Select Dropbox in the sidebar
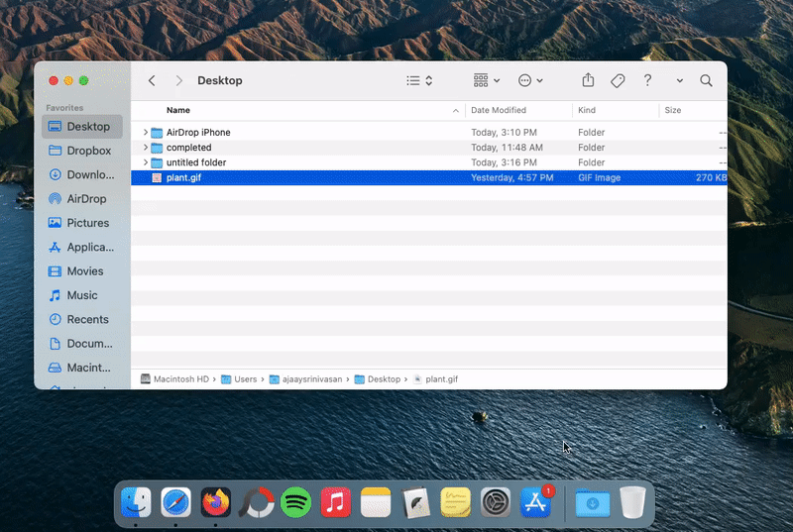The height and width of the screenshot is (532, 793). coord(88,151)
